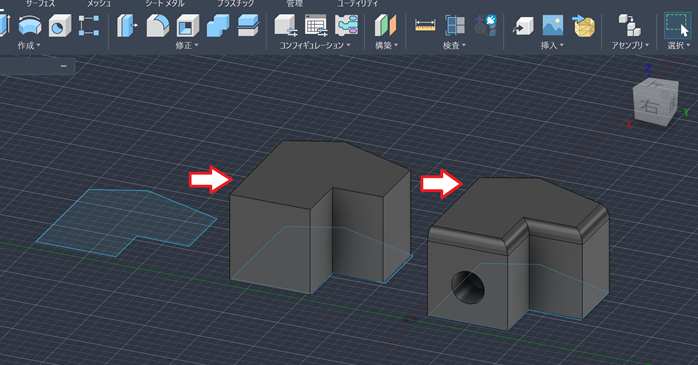Select the Revolve tool icon
This screenshot has height=365, width=698.
(30, 25)
